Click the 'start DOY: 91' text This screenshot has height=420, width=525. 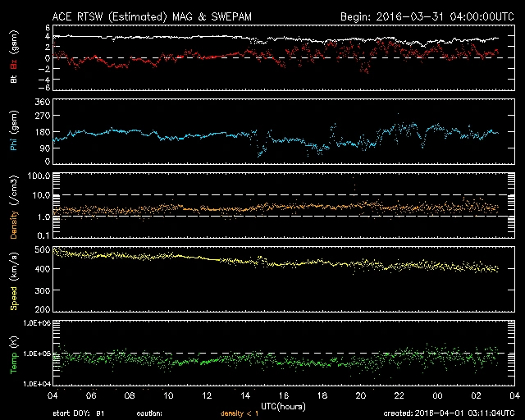79,413
